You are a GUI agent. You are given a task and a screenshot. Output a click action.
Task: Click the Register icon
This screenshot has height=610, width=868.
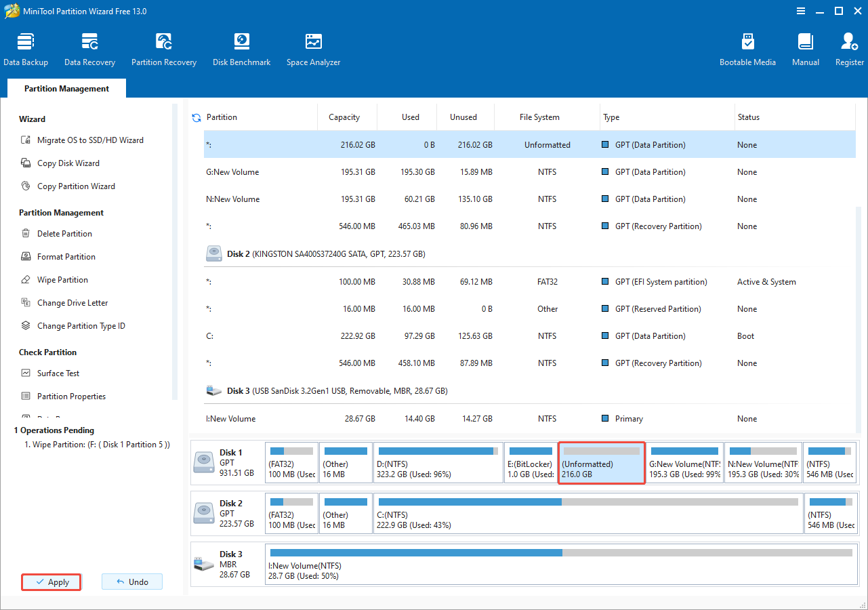point(848,47)
